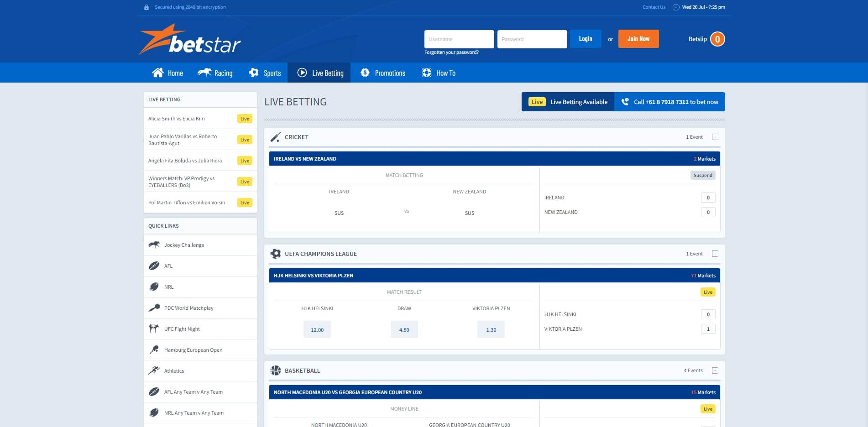Image resolution: width=868 pixels, height=427 pixels.
Task: Click the Athletics runner icon
Action: click(x=154, y=370)
